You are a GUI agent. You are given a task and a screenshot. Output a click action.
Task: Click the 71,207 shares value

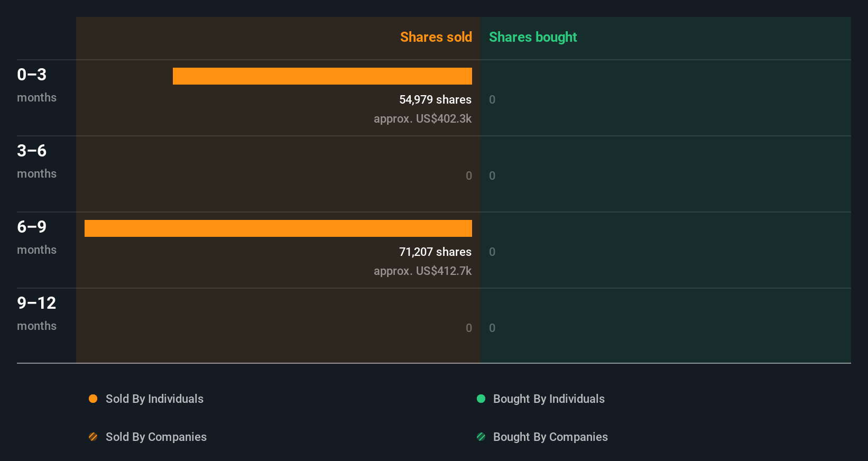click(x=435, y=252)
